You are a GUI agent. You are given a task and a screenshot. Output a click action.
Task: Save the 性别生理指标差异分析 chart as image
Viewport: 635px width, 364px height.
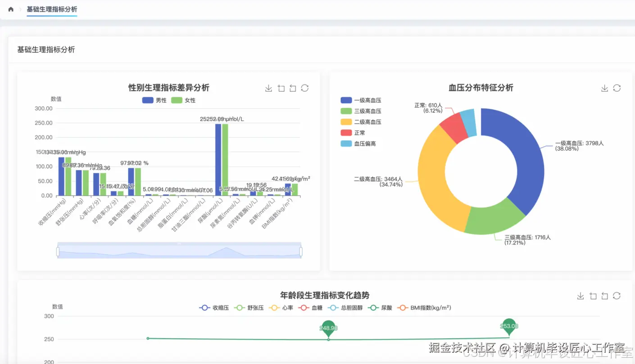coord(268,88)
